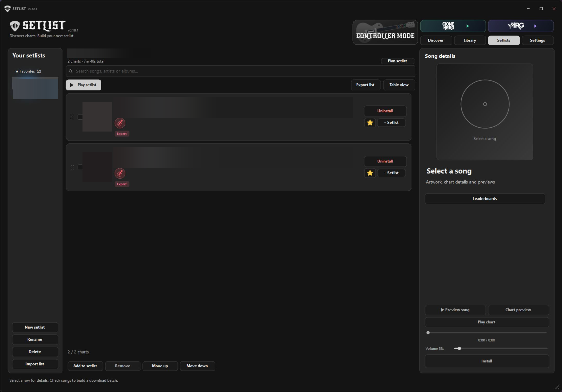Adjust the Volume slider handle
Image resolution: width=562 pixels, height=392 pixels.
459,348
